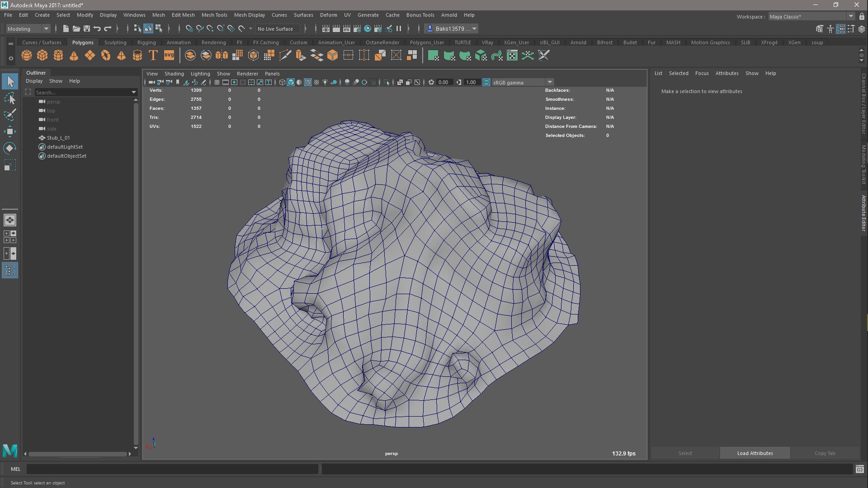Create a polygon torus from the shelf
Viewport: 868px width, 488px height.
click(x=106, y=56)
